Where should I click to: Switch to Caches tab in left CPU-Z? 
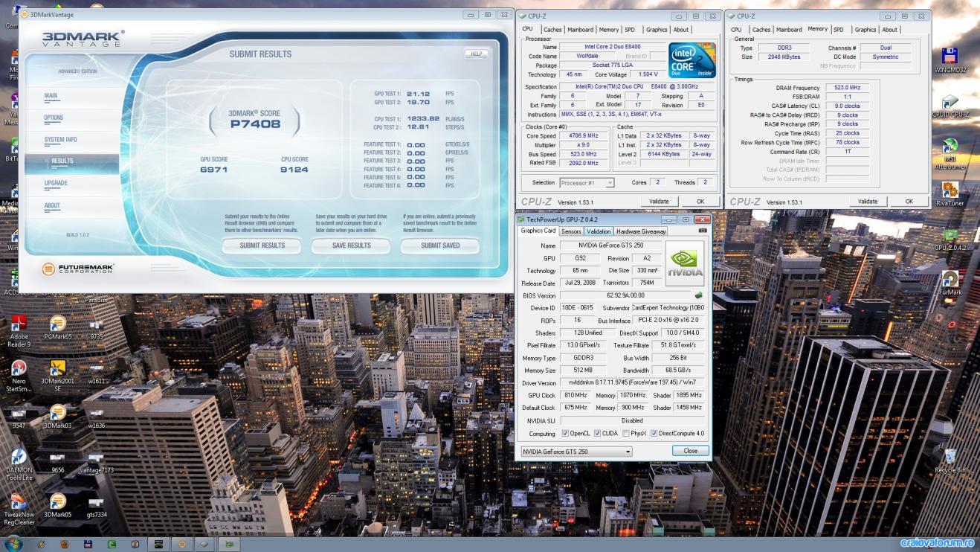click(552, 30)
